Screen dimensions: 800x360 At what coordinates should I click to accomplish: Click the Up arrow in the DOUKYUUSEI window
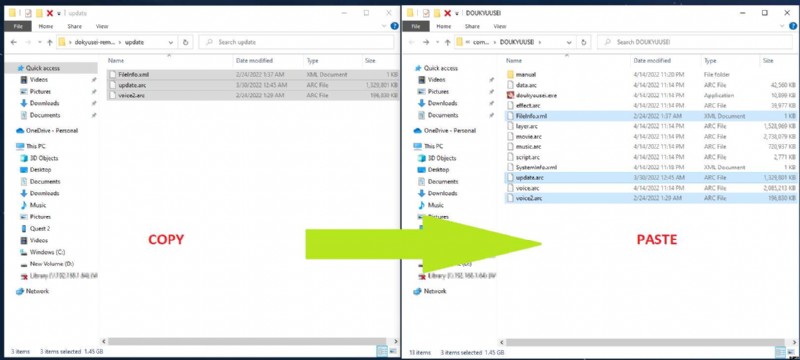pyautogui.click(x=447, y=42)
